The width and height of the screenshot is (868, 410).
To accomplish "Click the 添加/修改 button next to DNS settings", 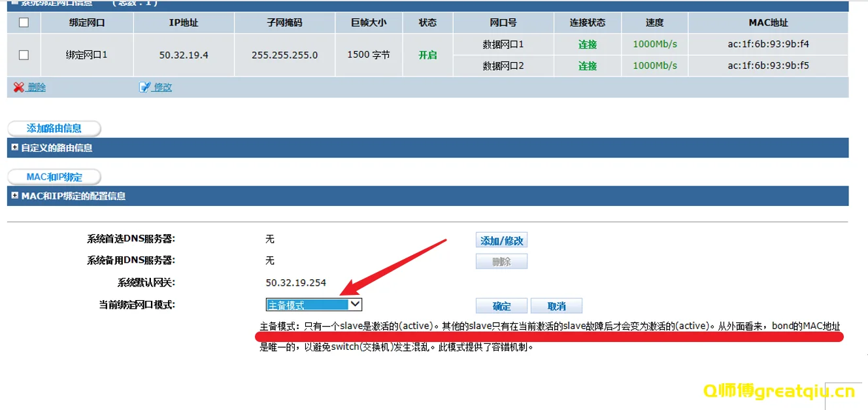I will pyautogui.click(x=501, y=239).
